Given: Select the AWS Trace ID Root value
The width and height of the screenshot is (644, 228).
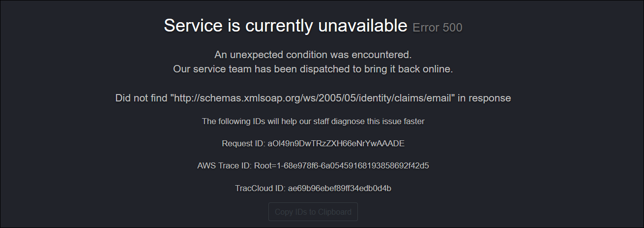Looking at the screenshot, I should coord(341,166).
